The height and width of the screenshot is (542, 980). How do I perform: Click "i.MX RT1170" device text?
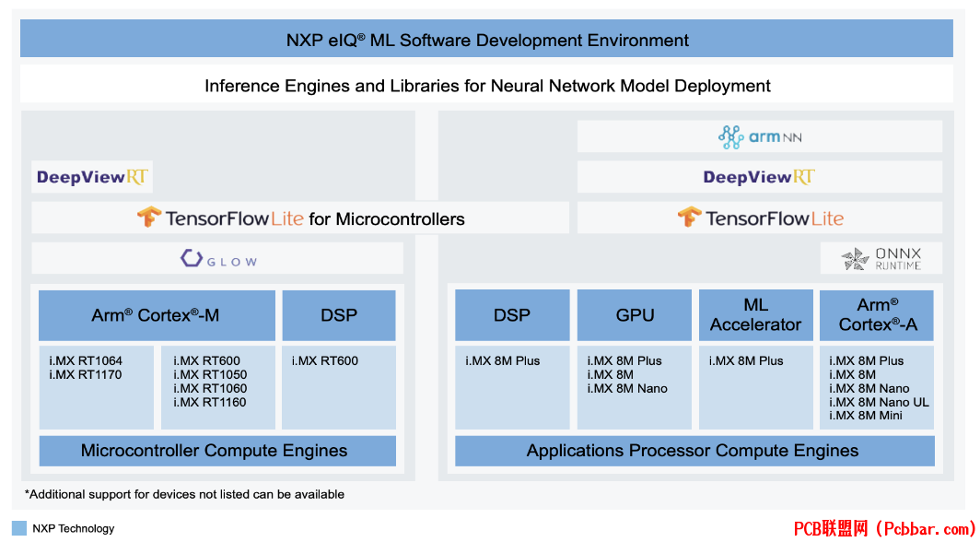click(x=86, y=374)
